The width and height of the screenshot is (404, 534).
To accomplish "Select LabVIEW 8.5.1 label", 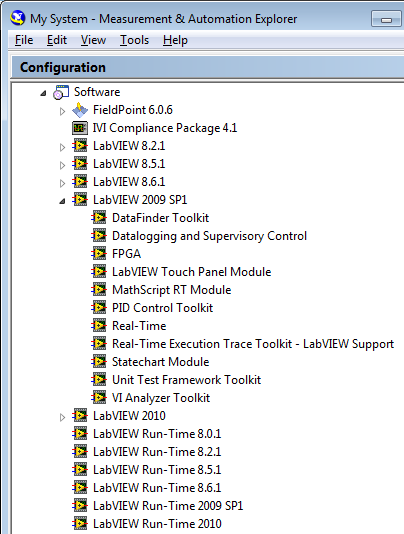I will 129,164.
